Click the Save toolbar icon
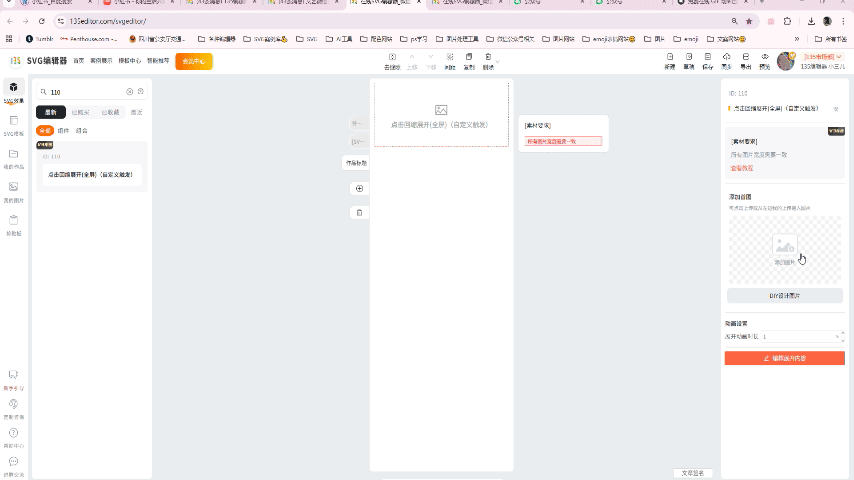Image resolution: width=854 pixels, height=480 pixels. [x=707, y=61]
